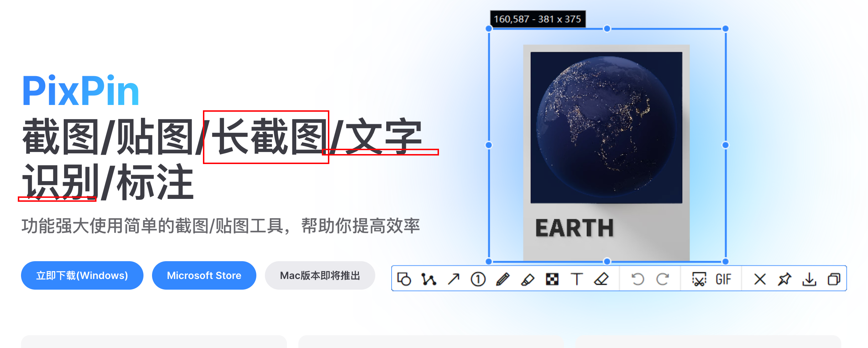Image resolution: width=868 pixels, height=348 pixels.
Task: Pin the screenshot to the screen
Action: (785, 279)
